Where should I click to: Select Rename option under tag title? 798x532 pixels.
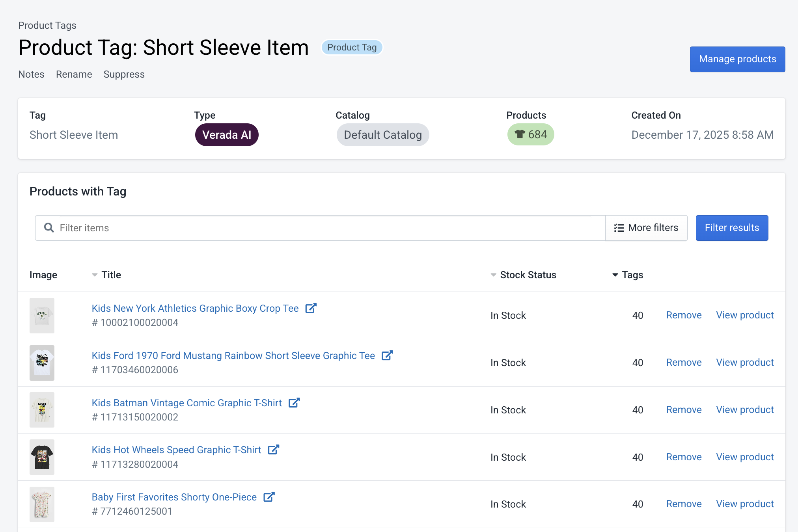tap(74, 74)
